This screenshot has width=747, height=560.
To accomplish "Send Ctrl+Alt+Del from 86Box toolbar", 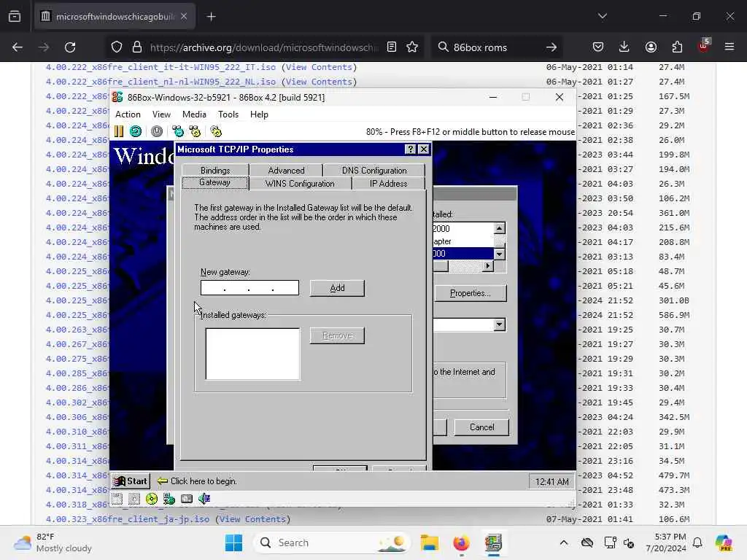I will 178,131.
